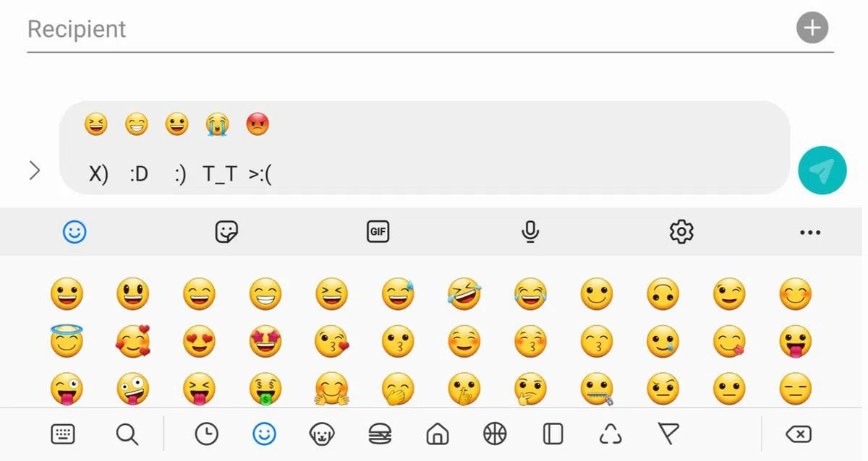The width and height of the screenshot is (868, 461).
Task: Start voice input with microphone
Action: pyautogui.click(x=530, y=232)
